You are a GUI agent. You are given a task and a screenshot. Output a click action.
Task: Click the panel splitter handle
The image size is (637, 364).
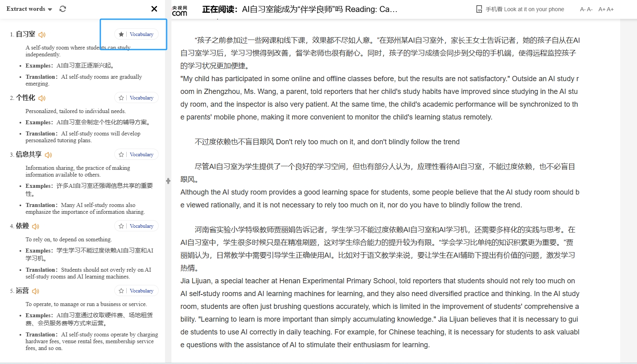point(168,181)
